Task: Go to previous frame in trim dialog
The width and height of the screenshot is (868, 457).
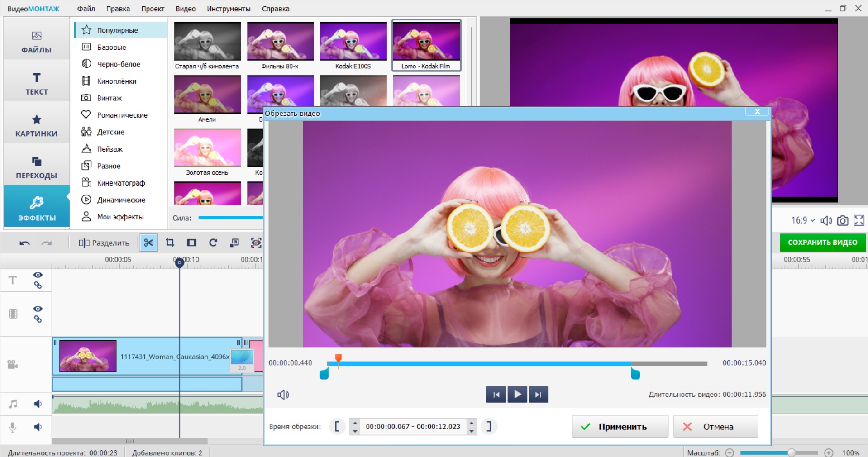Action: 496,395
